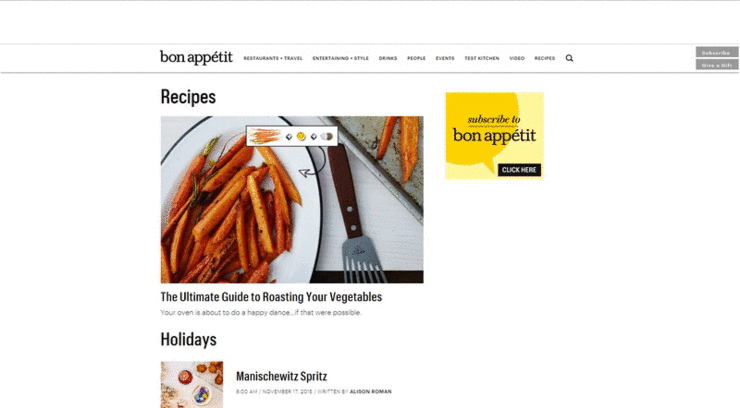Open the Manischewitz Spritz thumbnail image
The width and height of the screenshot is (740, 408).
tap(192, 384)
